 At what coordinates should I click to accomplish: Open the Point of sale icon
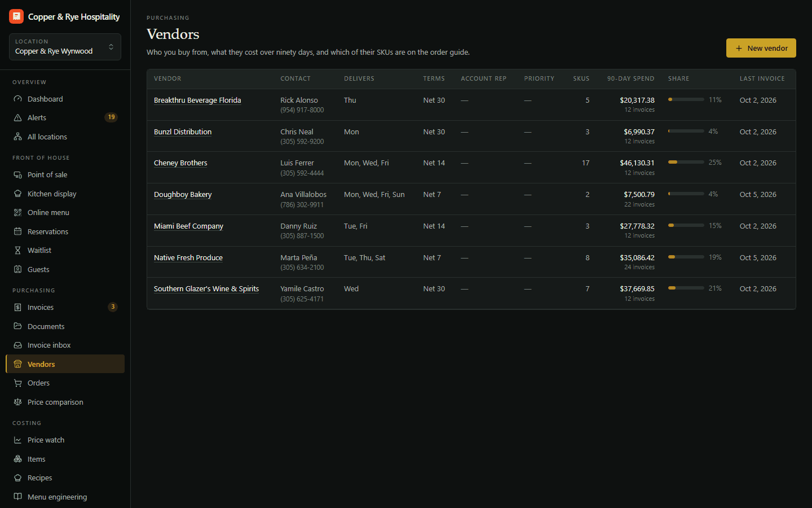point(17,174)
